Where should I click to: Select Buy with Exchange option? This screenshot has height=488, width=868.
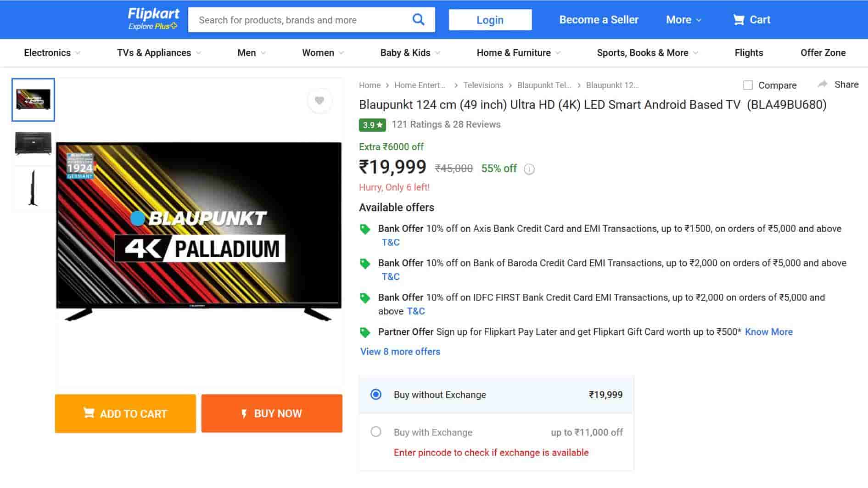point(376,432)
